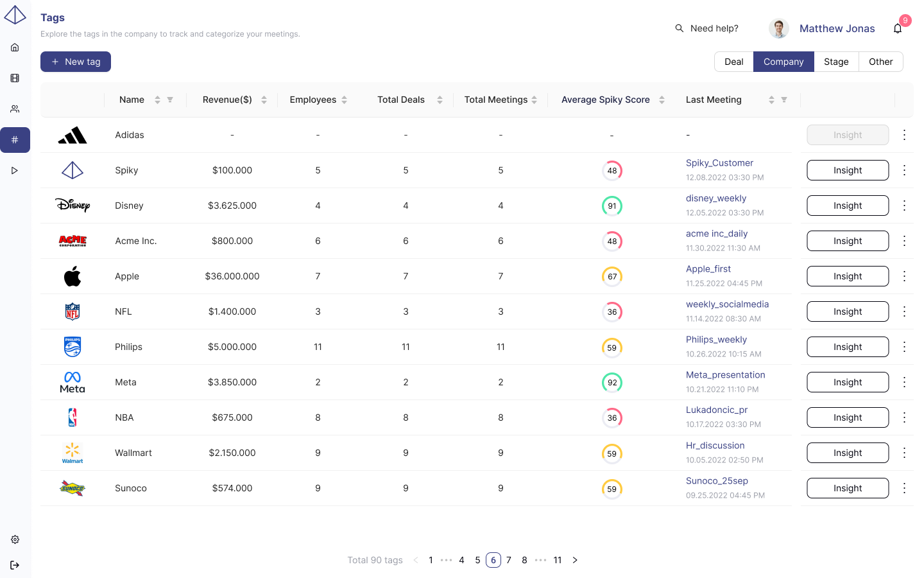Switch to the Other tab
This screenshot has height=578, width=924.
coord(881,62)
